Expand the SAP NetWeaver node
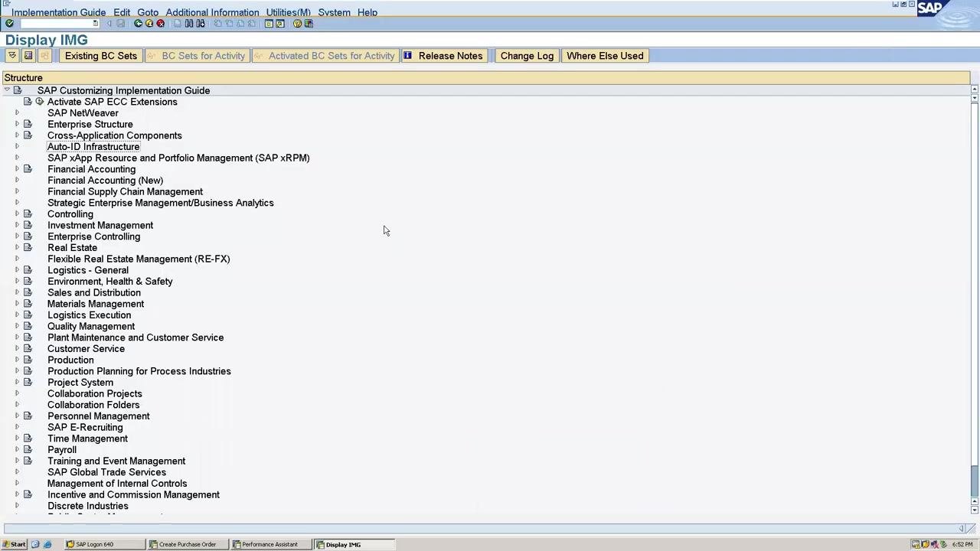 (x=17, y=113)
